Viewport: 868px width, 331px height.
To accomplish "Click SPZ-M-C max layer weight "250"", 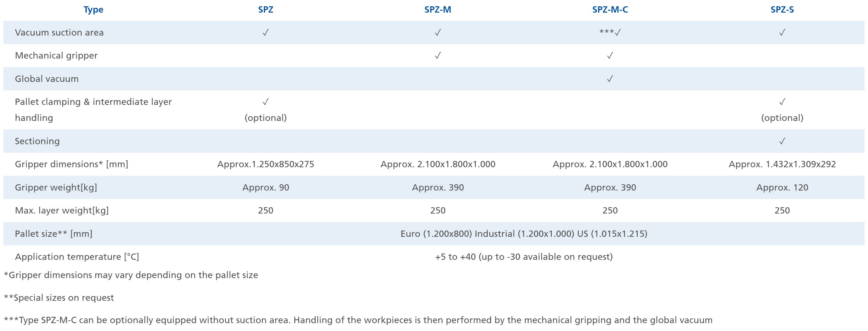I will pos(610,211).
